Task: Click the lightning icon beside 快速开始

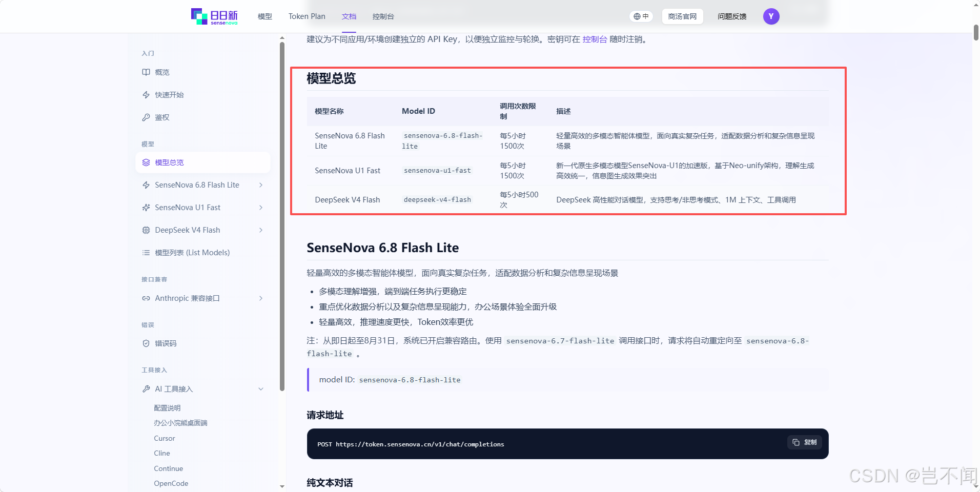Action: 146,95
